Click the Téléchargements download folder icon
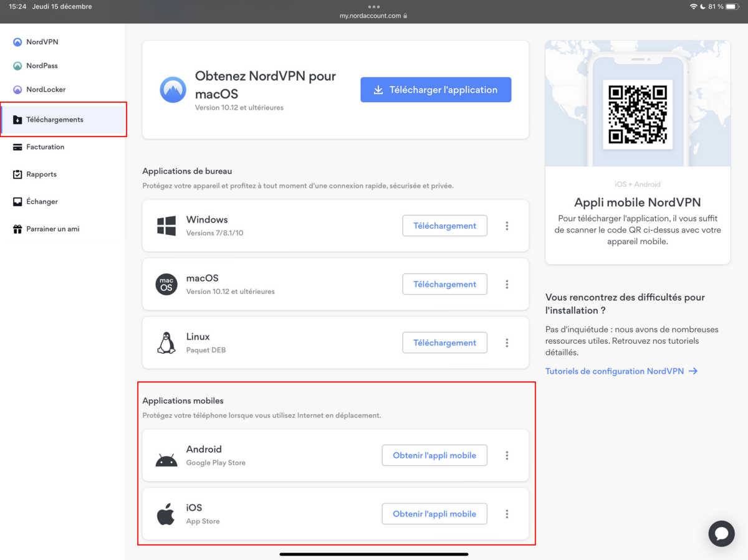 (17, 120)
